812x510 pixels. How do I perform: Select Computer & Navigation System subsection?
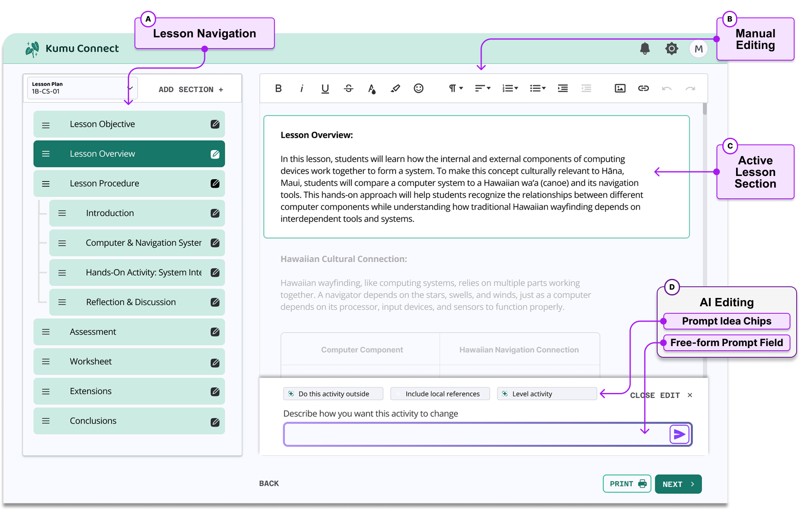137,243
